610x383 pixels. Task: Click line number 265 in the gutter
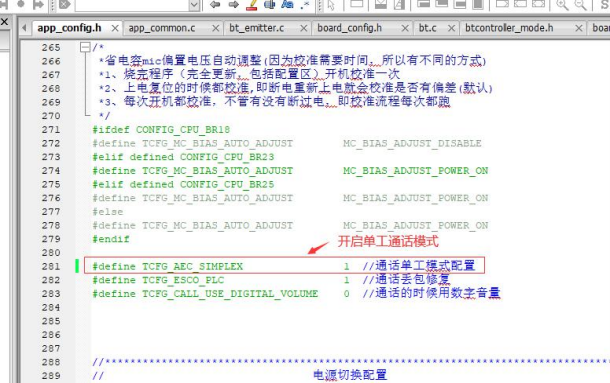[51, 47]
